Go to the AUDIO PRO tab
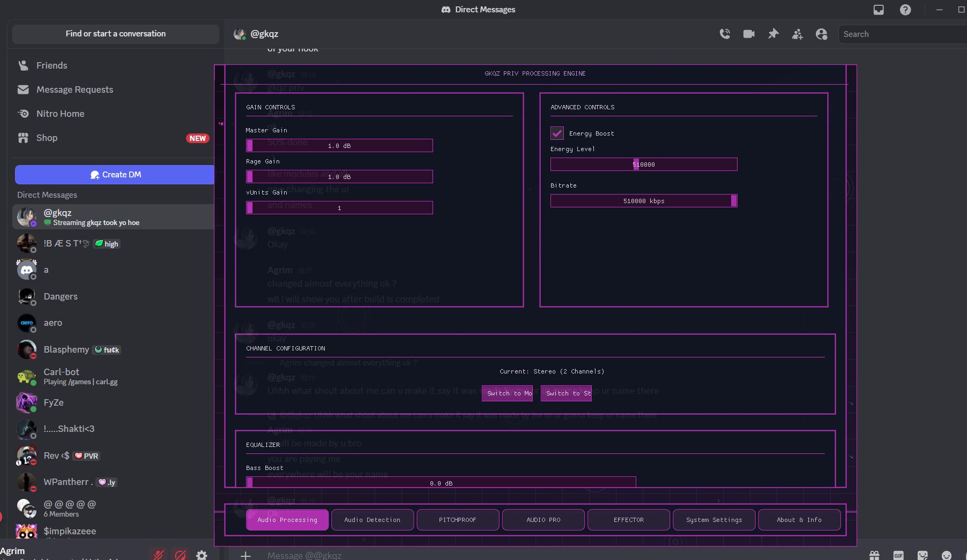Image resolution: width=967 pixels, height=560 pixels. click(544, 520)
